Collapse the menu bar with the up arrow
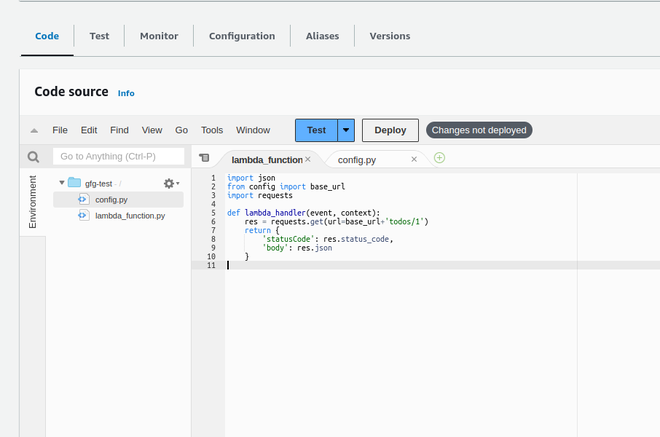Image resolution: width=660 pixels, height=437 pixels. click(x=34, y=130)
